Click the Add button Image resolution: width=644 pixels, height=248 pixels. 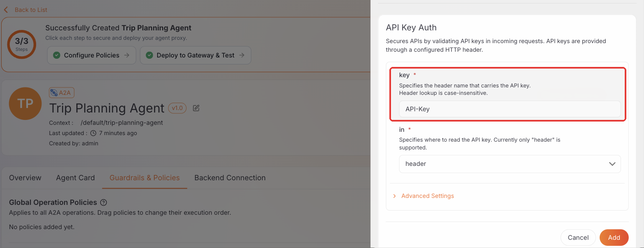pyautogui.click(x=614, y=237)
